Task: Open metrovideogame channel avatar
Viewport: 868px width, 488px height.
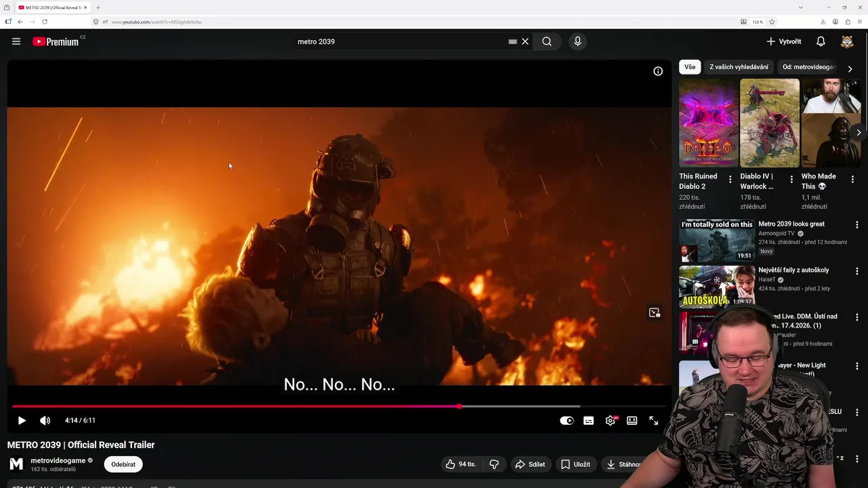Action: pyautogui.click(x=16, y=464)
